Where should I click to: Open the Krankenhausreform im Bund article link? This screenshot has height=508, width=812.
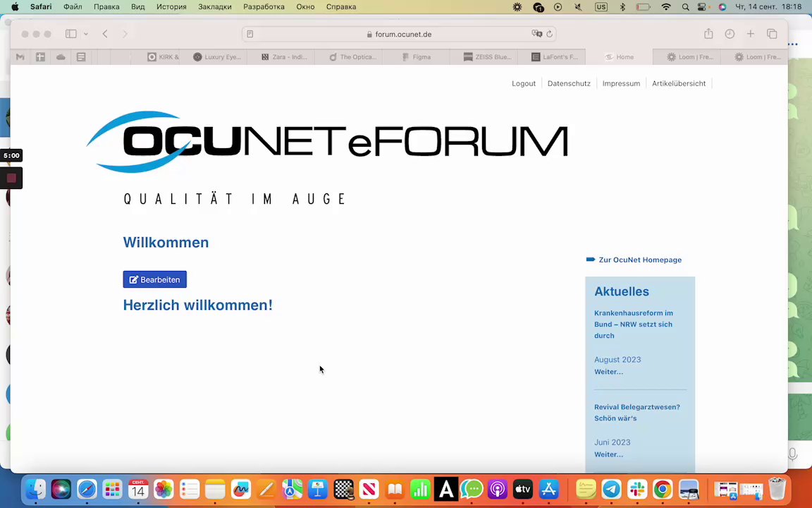[x=634, y=324]
